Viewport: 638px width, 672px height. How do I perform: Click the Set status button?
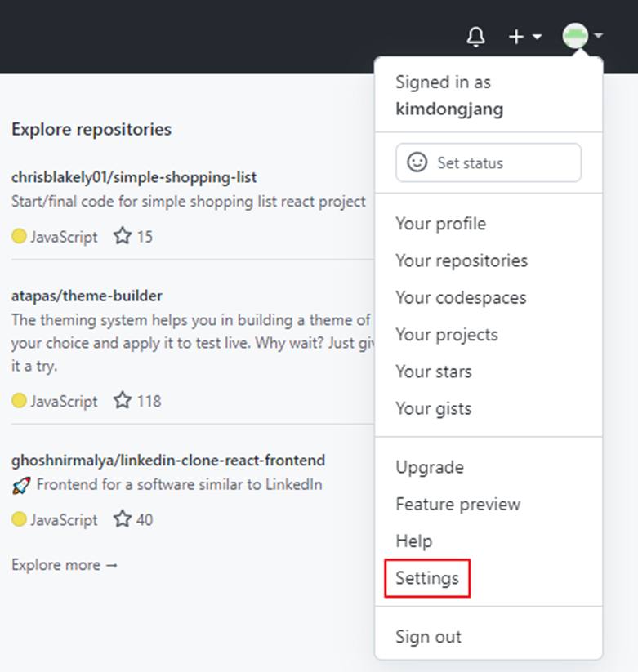489,162
